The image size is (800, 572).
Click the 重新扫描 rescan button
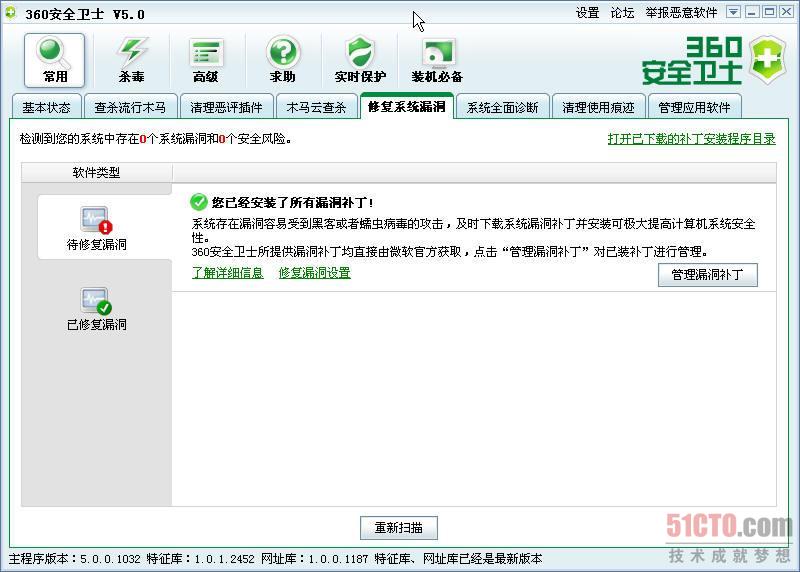pyautogui.click(x=399, y=528)
